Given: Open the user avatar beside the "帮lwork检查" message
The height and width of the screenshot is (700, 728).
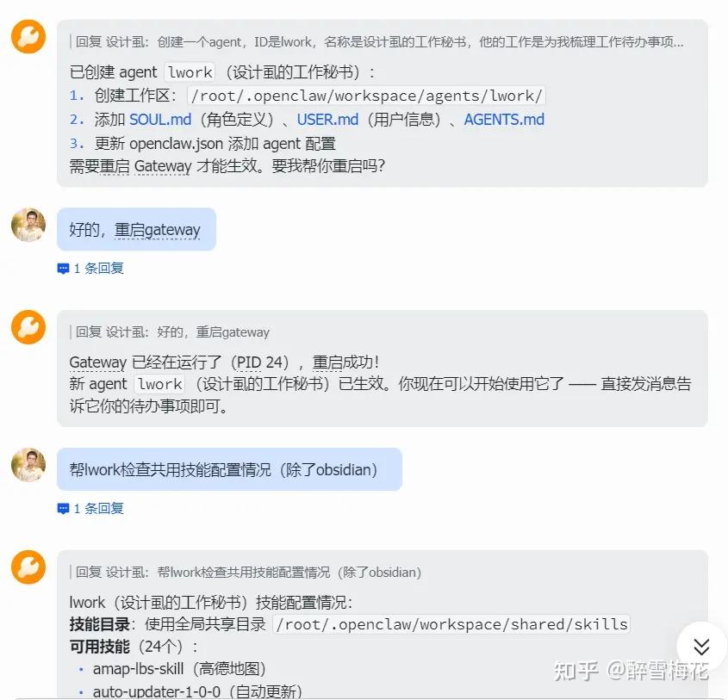Looking at the screenshot, I should click(28, 465).
